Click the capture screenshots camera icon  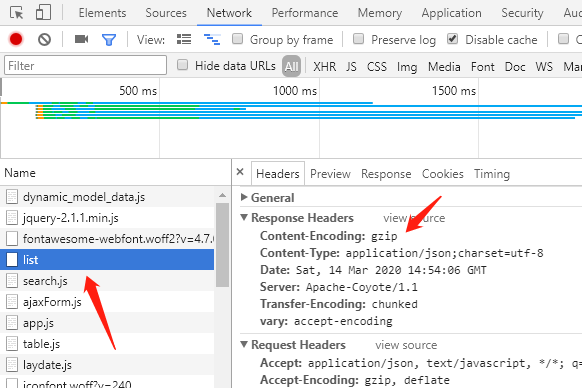pyautogui.click(x=81, y=39)
